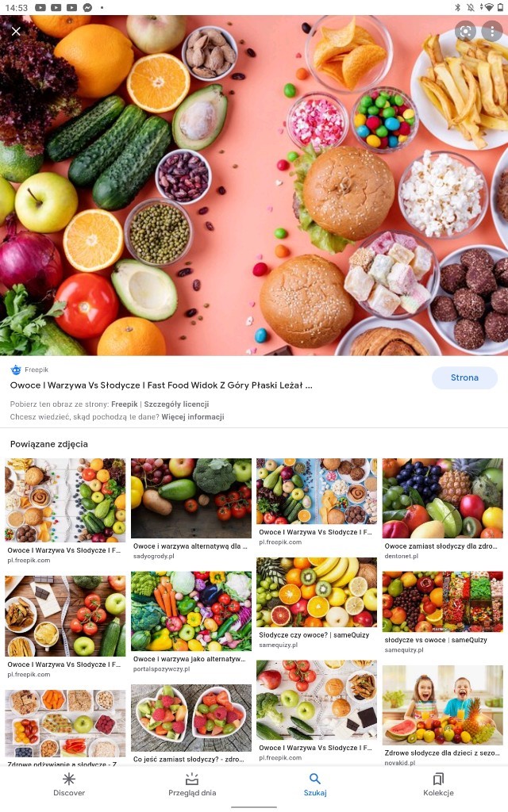508x812 pixels.
Task: Select the Szukaj search tab
Action: (x=315, y=784)
